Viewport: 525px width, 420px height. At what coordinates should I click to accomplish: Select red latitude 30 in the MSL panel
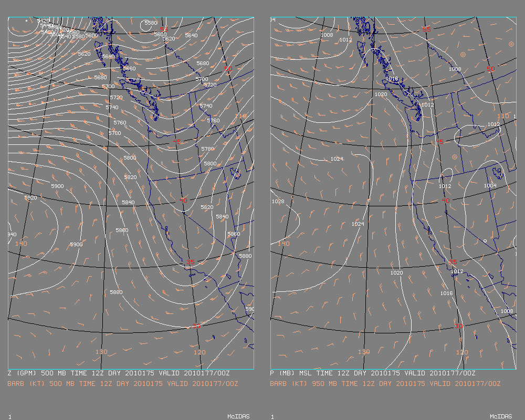[x=459, y=326]
